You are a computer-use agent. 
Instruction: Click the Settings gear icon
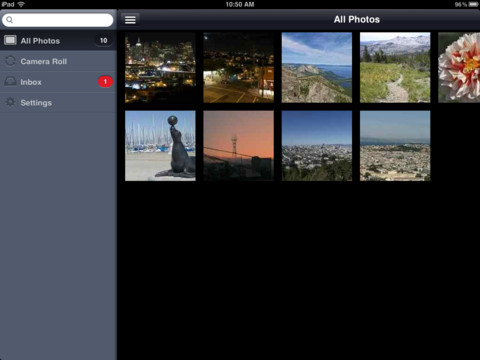pos(10,102)
